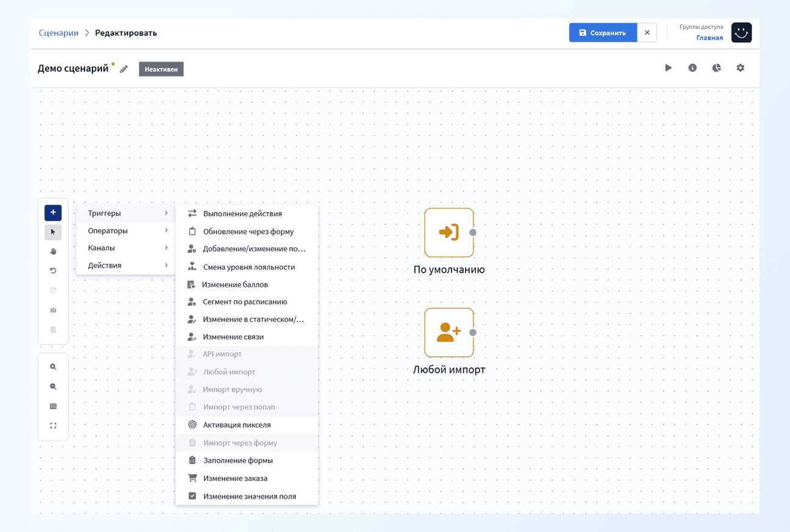Toggle the ID display tool
The image size is (790, 532).
pos(53,310)
